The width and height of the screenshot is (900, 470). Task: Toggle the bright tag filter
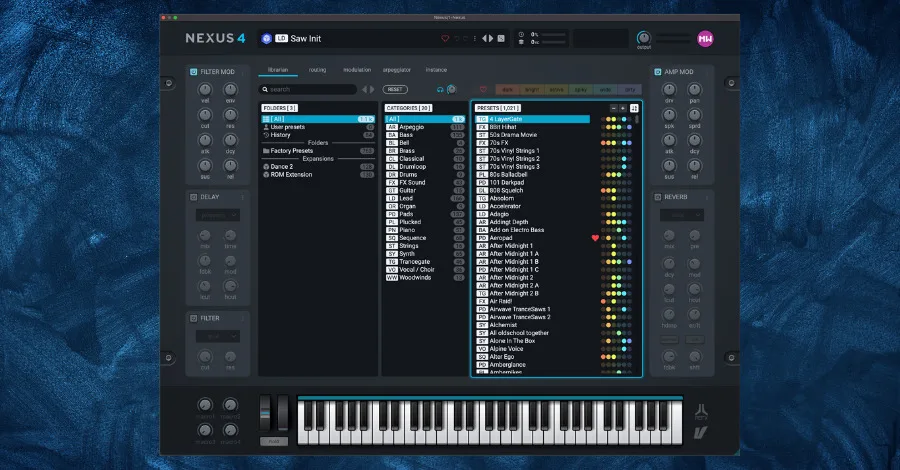pos(532,90)
